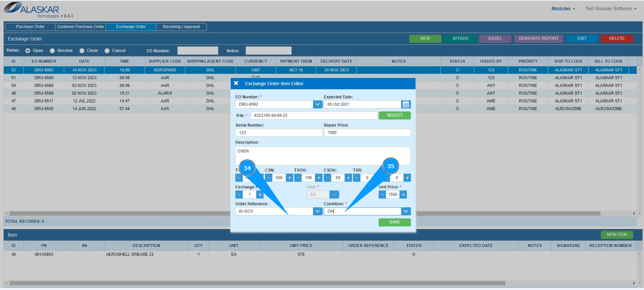Save the exchange order item
This screenshot has width=644, height=290.
point(394,222)
